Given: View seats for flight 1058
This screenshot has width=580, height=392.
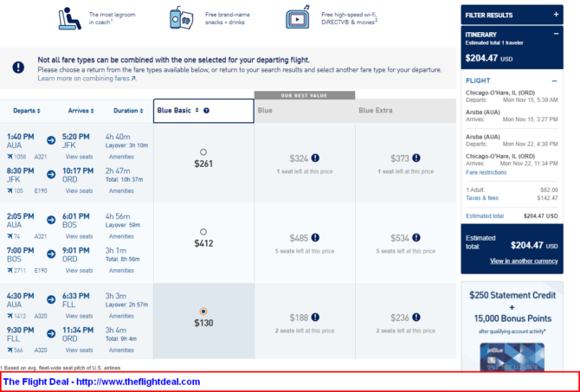Looking at the screenshot, I should click(x=79, y=157).
